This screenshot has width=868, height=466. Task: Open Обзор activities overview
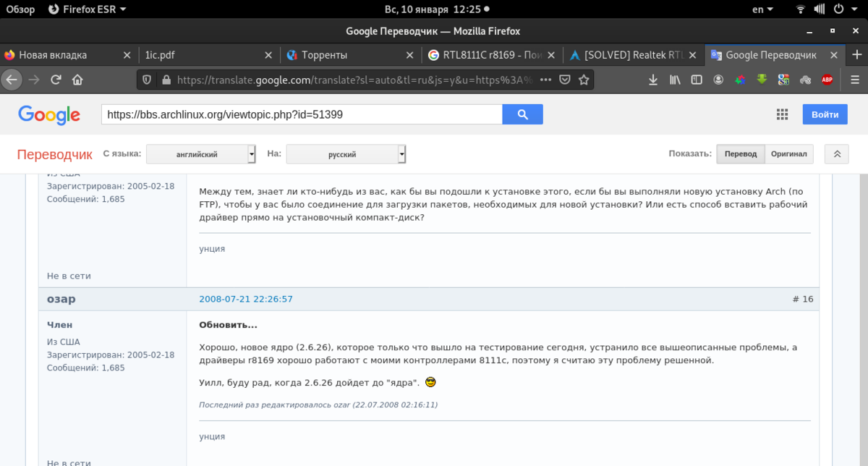click(21, 9)
